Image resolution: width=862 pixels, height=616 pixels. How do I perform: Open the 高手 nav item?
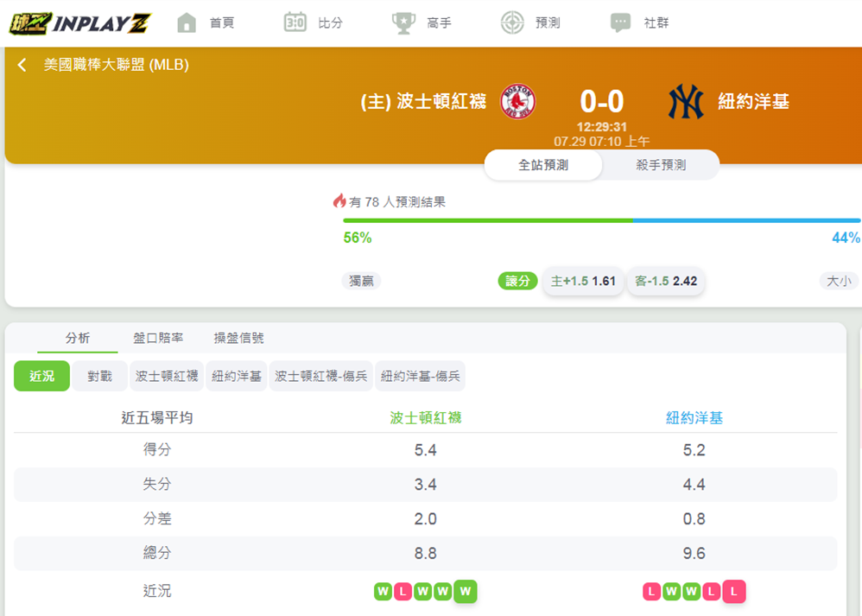point(440,23)
